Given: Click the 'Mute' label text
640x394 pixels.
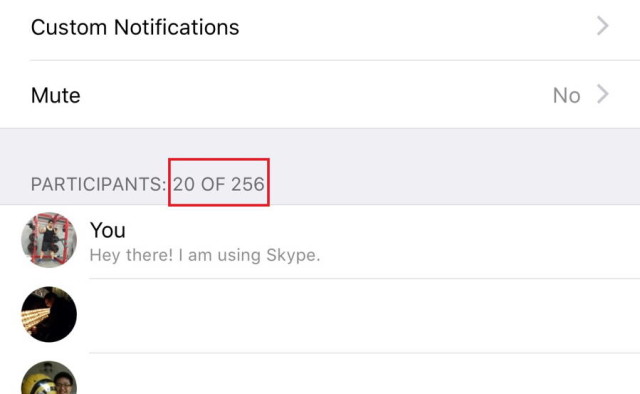Looking at the screenshot, I should point(56,96).
